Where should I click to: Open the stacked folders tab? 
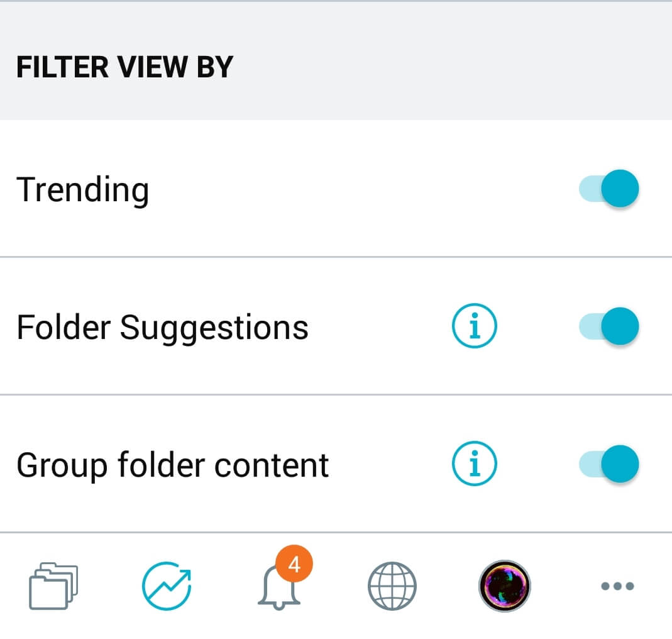click(x=53, y=586)
